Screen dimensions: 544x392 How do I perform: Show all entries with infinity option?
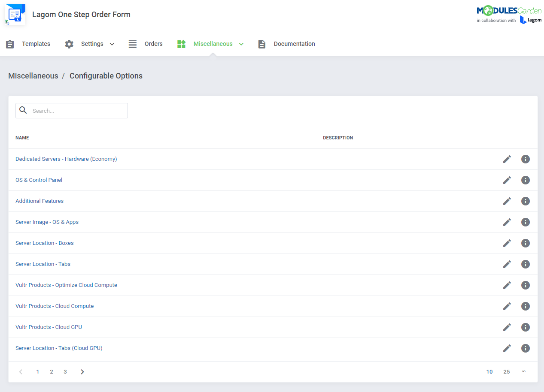tap(524, 372)
